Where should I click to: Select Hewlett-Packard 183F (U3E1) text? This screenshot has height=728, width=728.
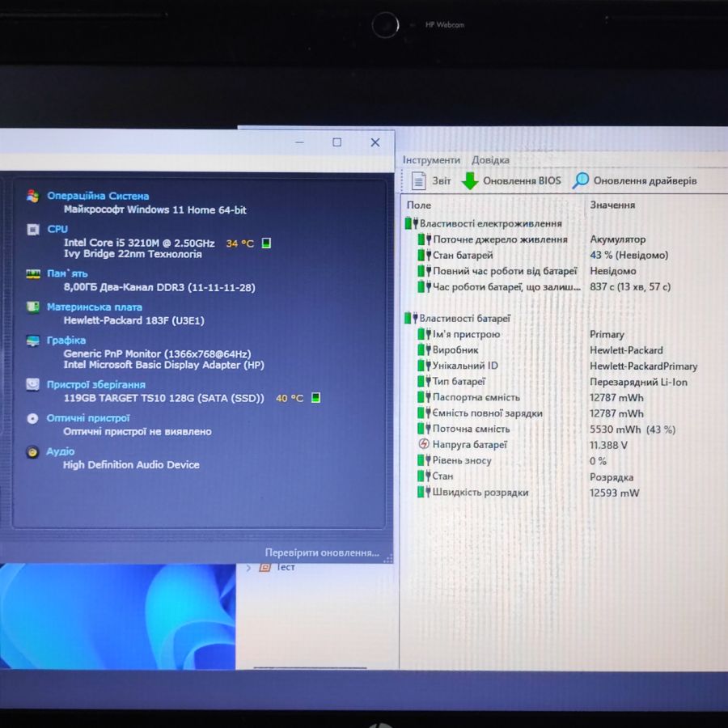133,320
